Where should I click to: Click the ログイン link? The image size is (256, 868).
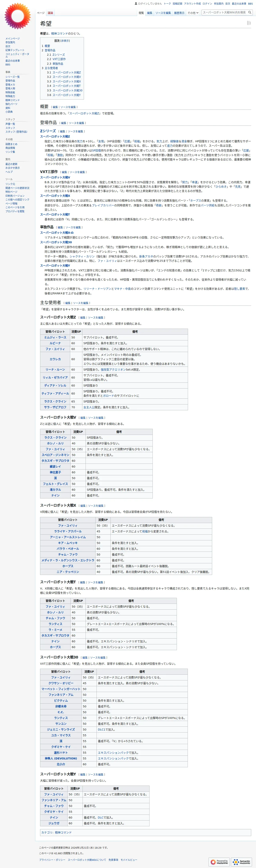pos(207,4)
